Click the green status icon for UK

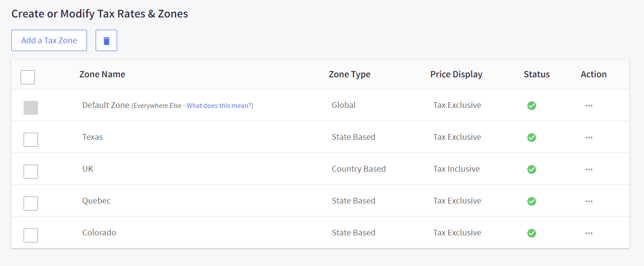pos(531,169)
